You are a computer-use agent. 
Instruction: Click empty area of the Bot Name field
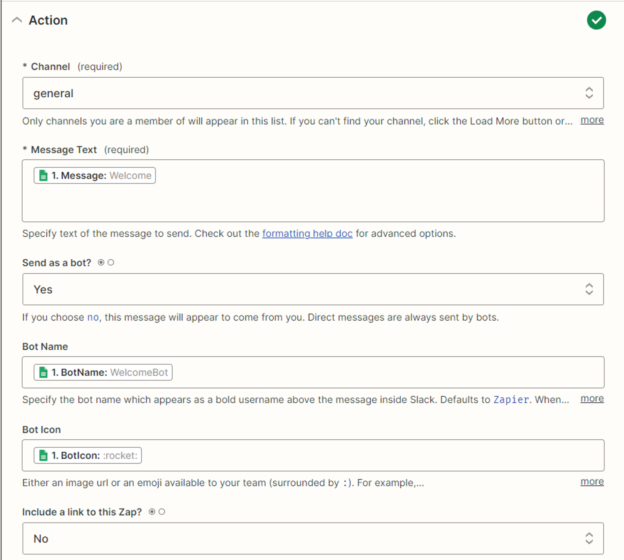click(x=390, y=373)
